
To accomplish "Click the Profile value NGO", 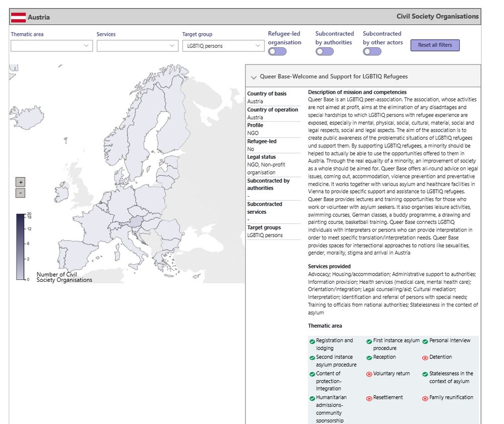I will (x=253, y=133).
